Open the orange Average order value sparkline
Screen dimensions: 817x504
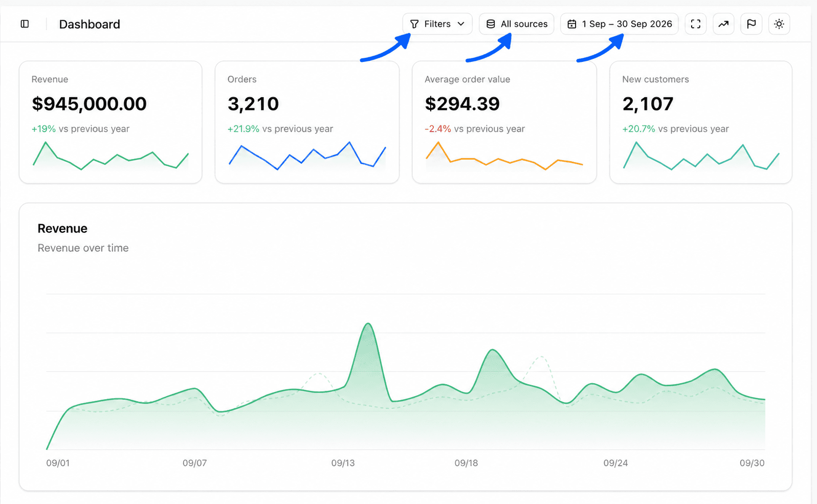504,156
